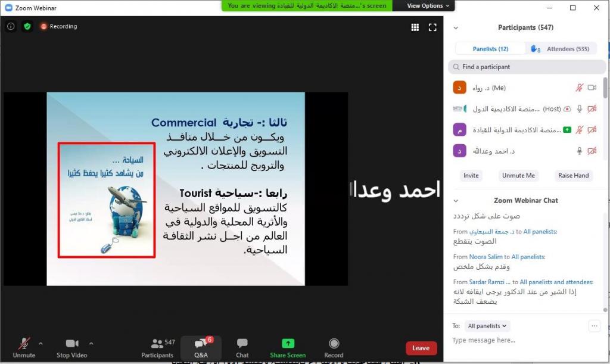Unmute the microphone
610x364 pixels.
24,344
